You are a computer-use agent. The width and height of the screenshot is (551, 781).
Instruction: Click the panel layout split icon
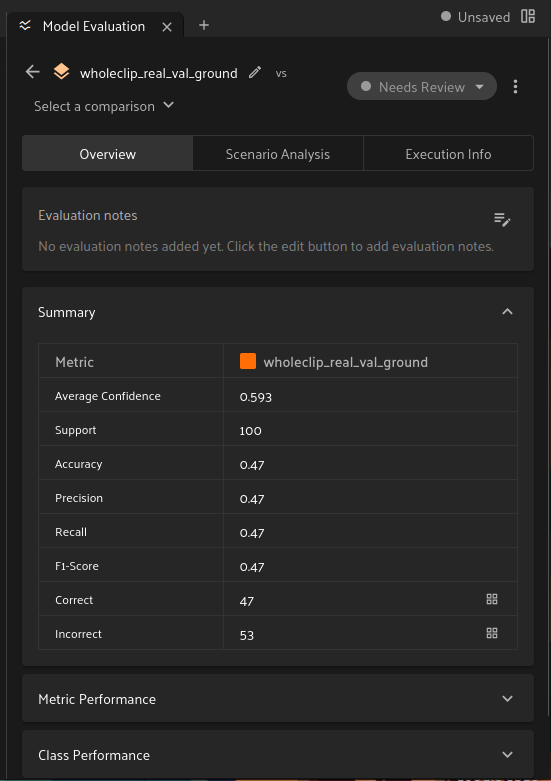[528, 16]
